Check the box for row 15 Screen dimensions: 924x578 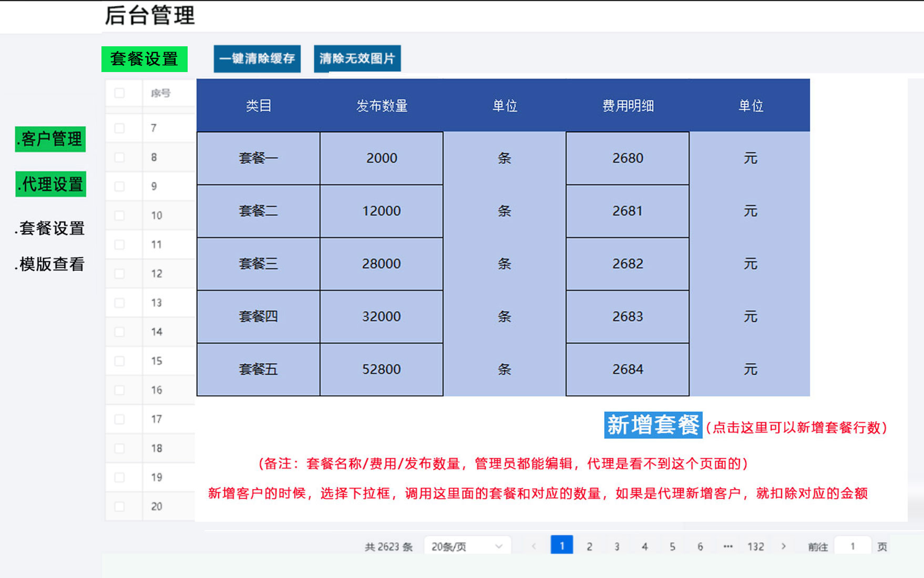pyautogui.click(x=119, y=361)
